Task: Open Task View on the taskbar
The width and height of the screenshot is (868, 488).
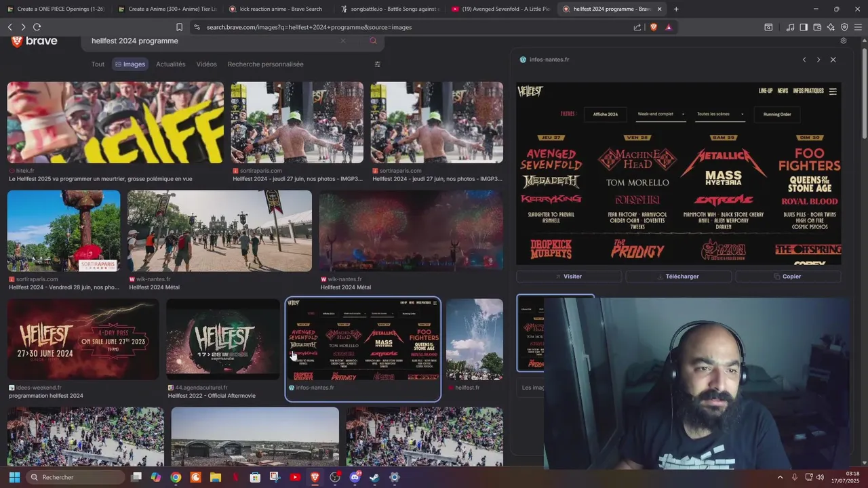Action: point(136,477)
